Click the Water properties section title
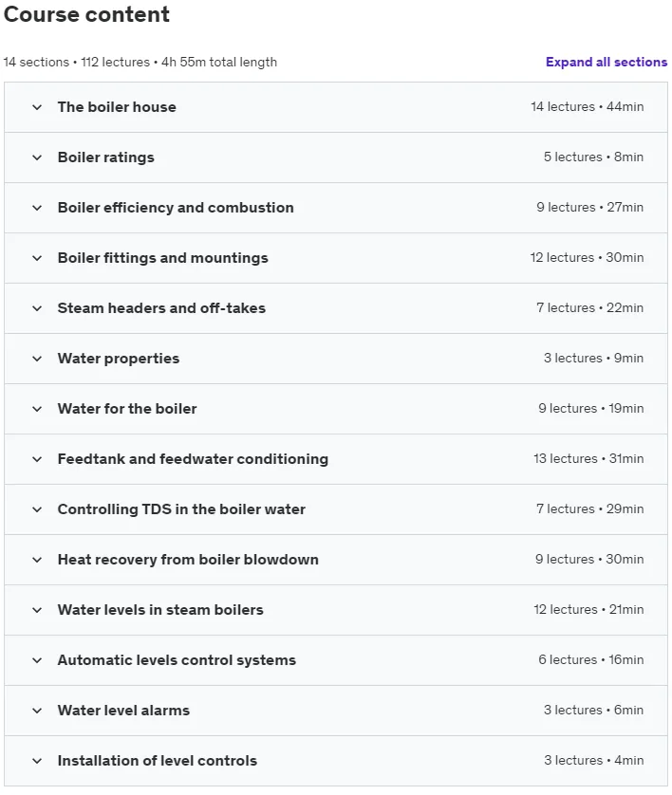 [119, 359]
